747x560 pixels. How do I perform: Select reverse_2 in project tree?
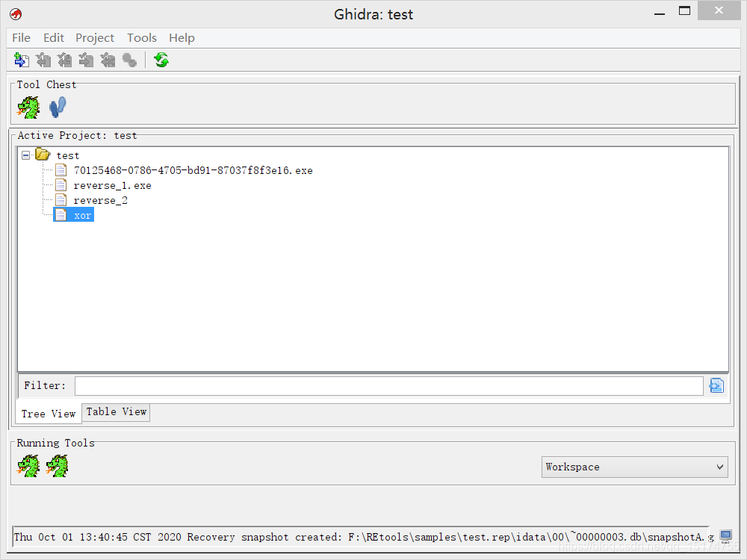click(101, 200)
